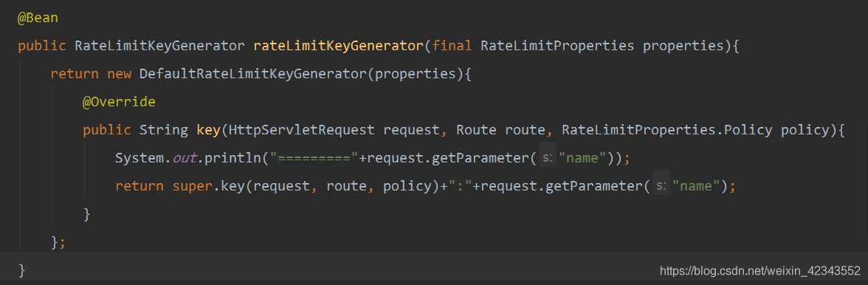
Task: Select the RateLimitKeyGenerator return type
Action: 159,46
